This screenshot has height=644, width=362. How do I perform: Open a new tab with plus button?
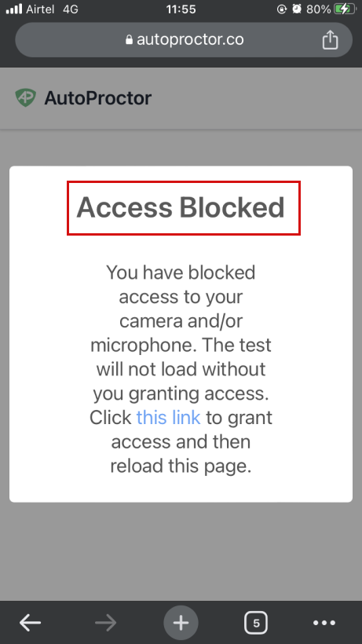181,623
